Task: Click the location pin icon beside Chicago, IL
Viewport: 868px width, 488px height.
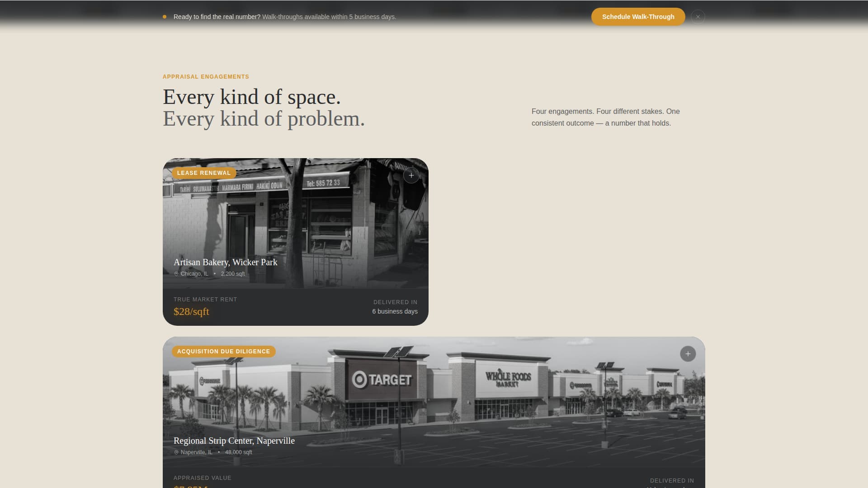Action: [x=176, y=273]
